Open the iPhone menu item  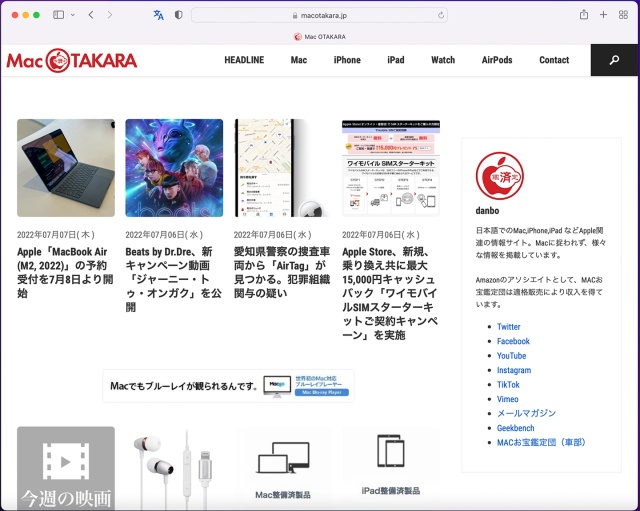pyautogui.click(x=347, y=60)
